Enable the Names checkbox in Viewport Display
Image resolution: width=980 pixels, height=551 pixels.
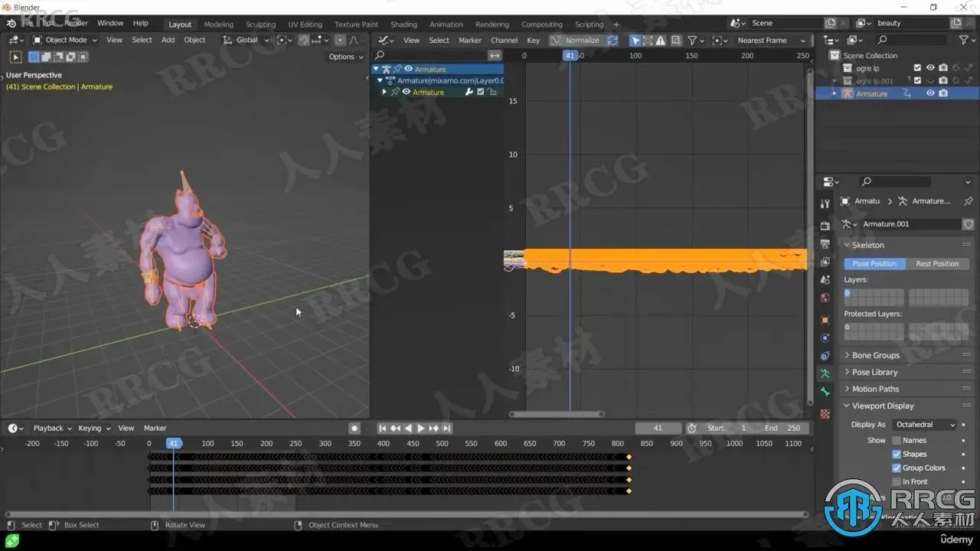(897, 441)
